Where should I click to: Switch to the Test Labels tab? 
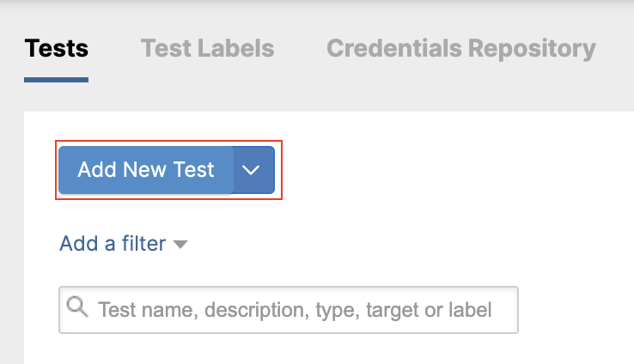coord(207,48)
